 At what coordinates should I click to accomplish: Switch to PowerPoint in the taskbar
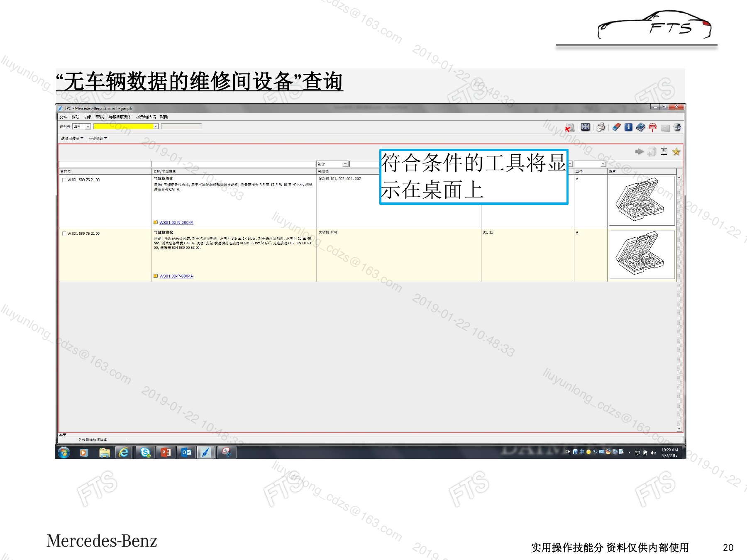pyautogui.click(x=166, y=453)
